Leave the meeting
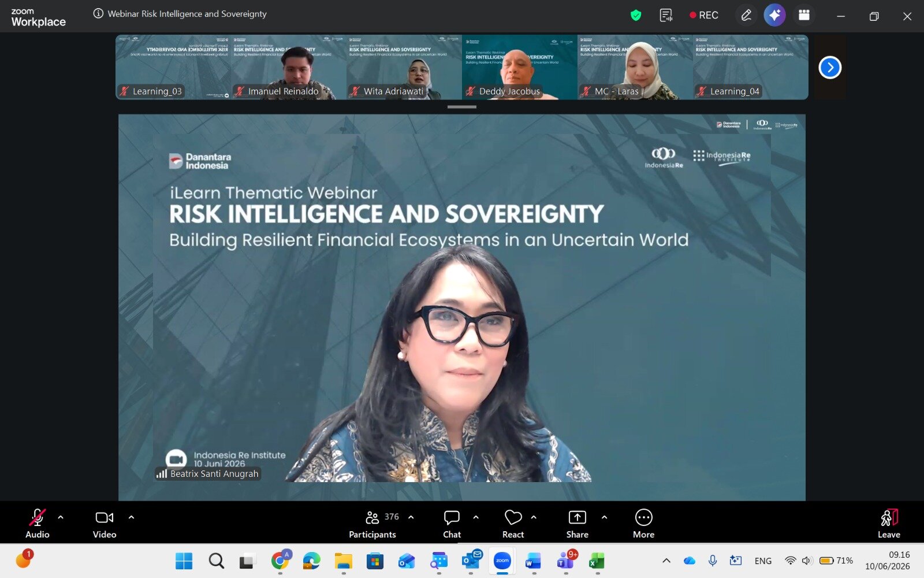The height and width of the screenshot is (578, 924). (889, 524)
